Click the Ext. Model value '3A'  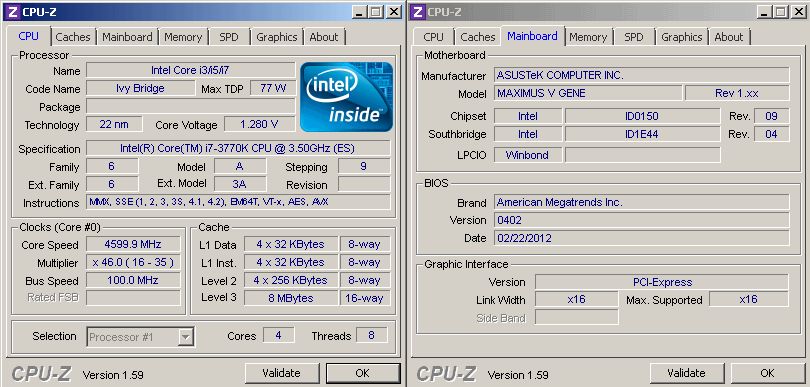pos(240,184)
